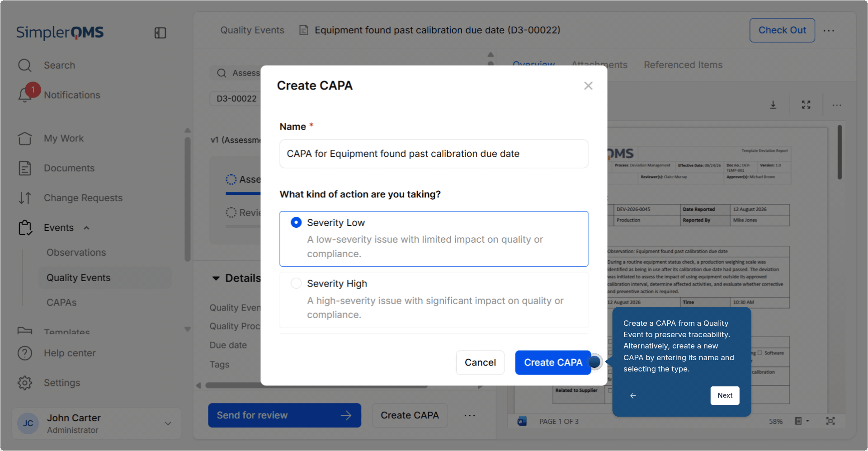This screenshot has width=868, height=451.
Task: Open Observations under Events
Action: 76,253
